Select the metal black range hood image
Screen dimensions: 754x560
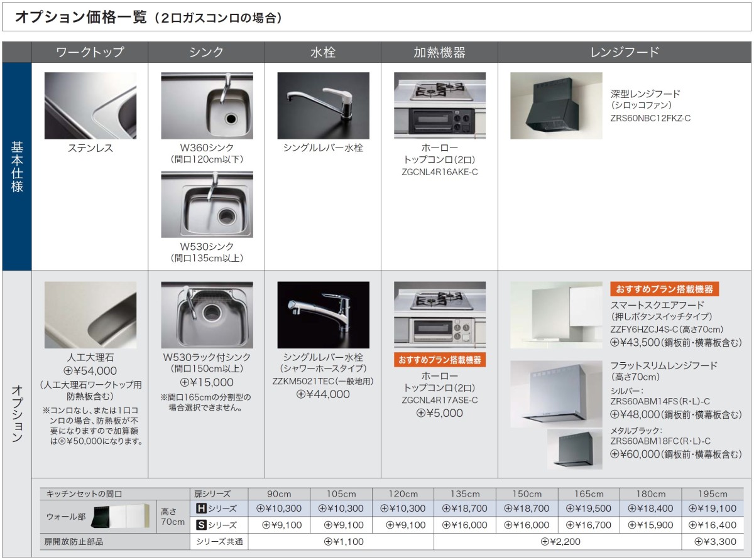pos(576,448)
